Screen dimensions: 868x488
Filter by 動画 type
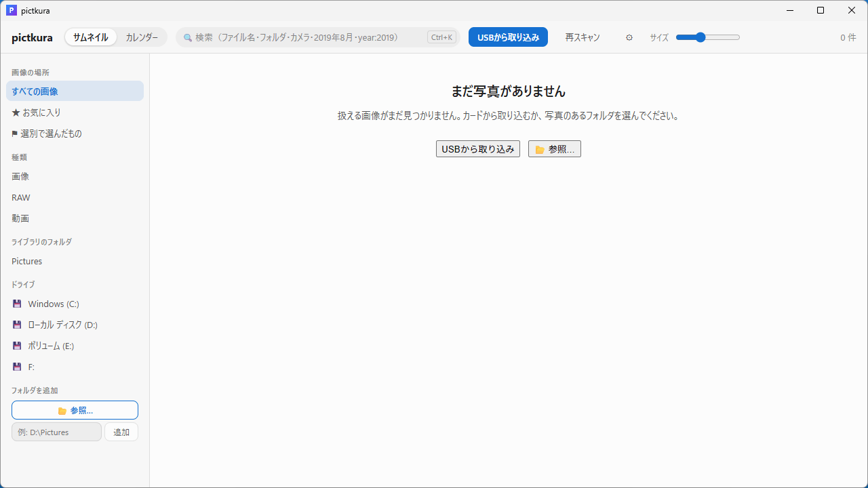point(75,218)
